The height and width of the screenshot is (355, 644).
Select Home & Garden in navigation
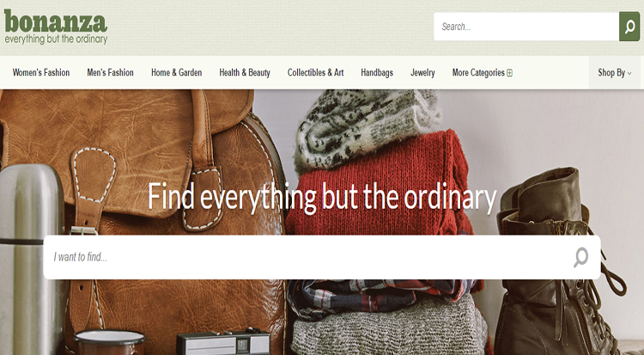(x=177, y=73)
